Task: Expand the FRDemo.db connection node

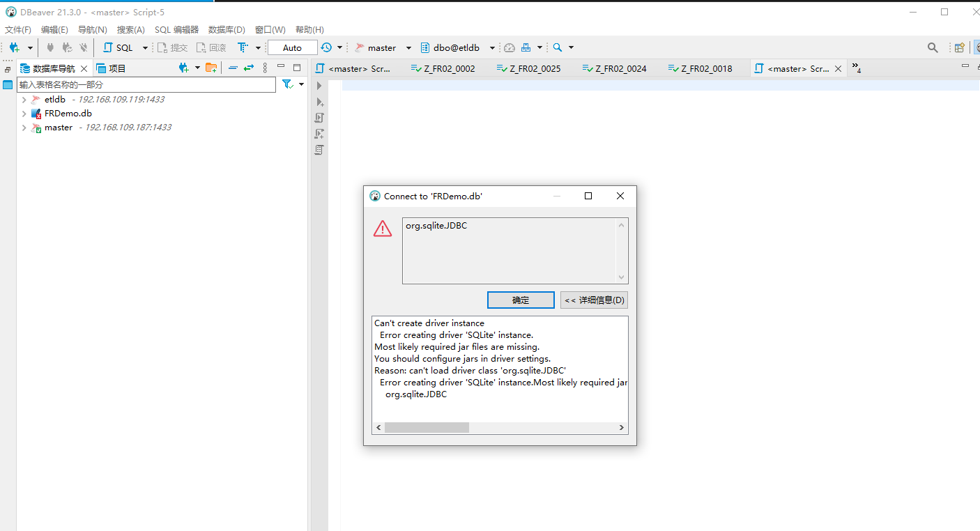Action: point(24,114)
